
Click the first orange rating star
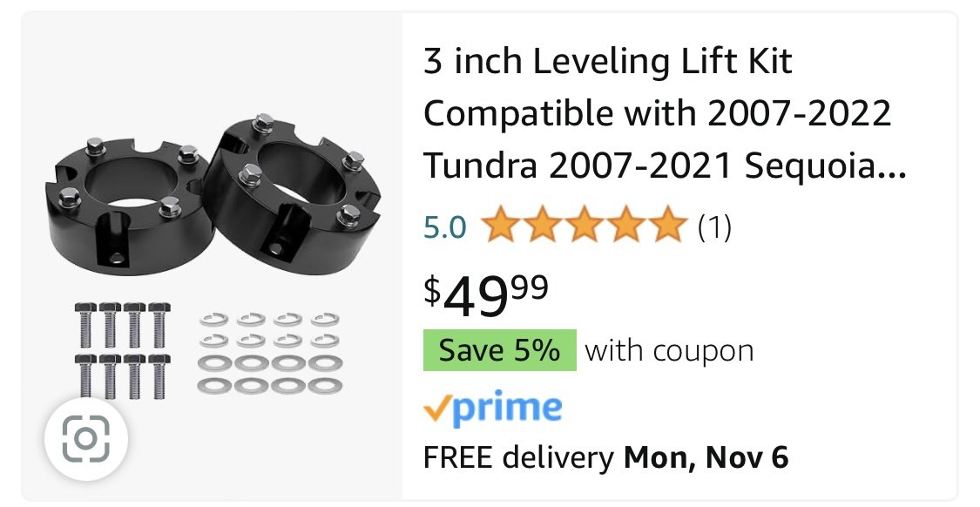500,225
